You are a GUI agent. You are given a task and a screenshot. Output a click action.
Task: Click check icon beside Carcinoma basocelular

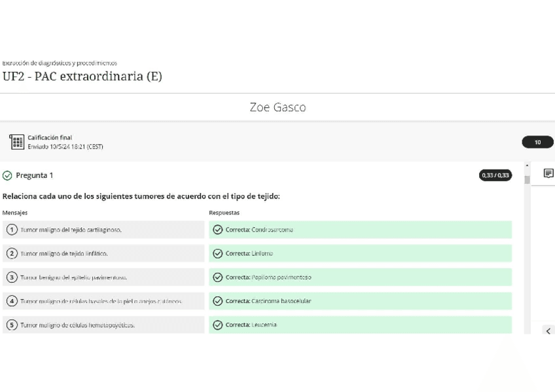pos(218,301)
